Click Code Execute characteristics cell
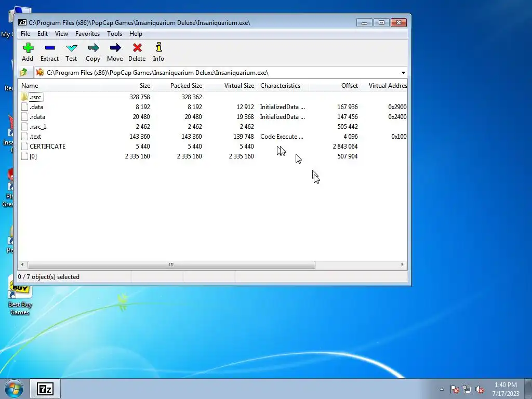This screenshot has height=399, width=532. pos(282,137)
